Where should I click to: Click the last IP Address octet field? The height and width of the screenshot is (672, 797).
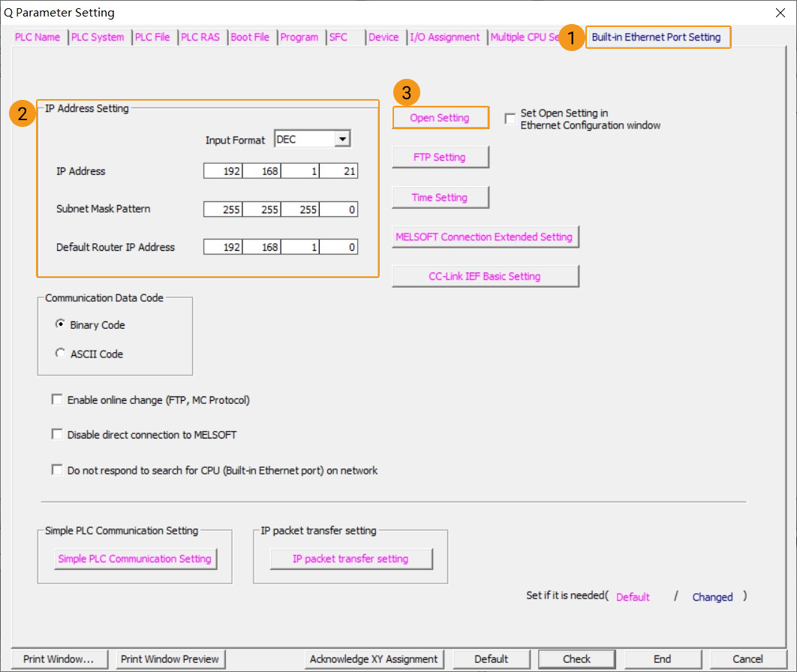(x=340, y=170)
